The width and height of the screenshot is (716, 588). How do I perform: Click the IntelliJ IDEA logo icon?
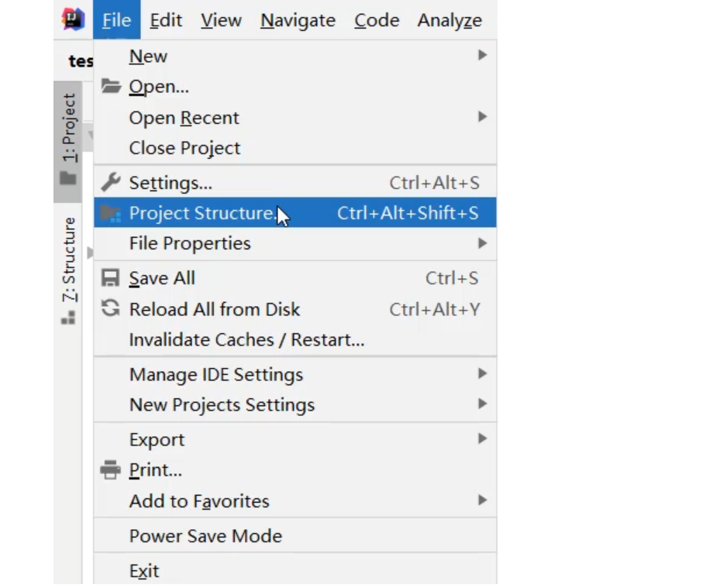(73, 19)
